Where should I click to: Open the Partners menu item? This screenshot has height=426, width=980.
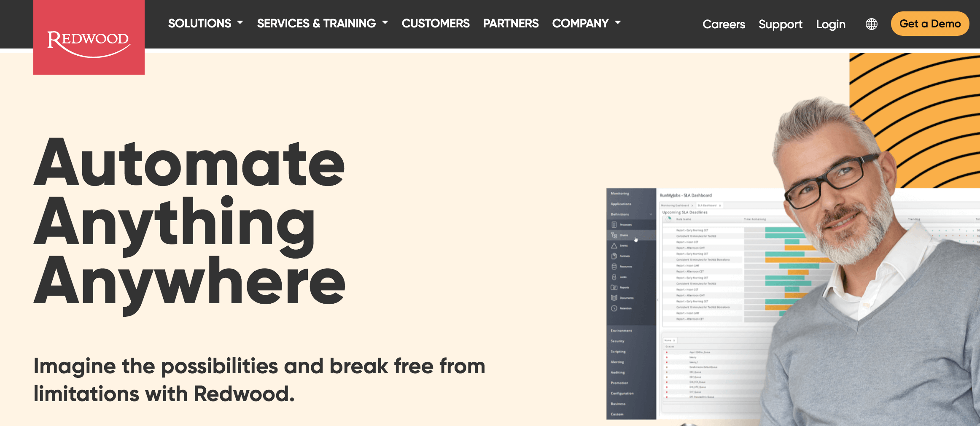[511, 23]
